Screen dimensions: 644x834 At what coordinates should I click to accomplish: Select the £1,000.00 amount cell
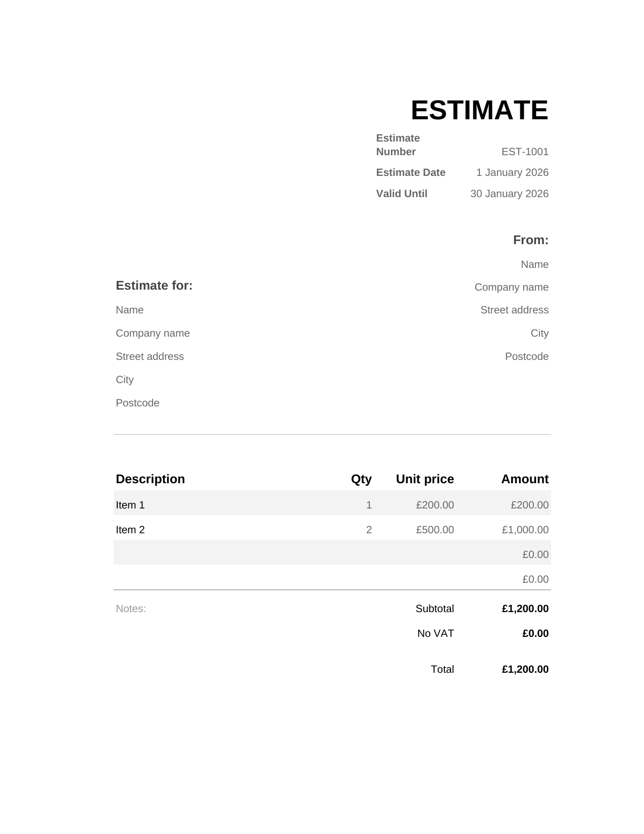(x=525, y=530)
